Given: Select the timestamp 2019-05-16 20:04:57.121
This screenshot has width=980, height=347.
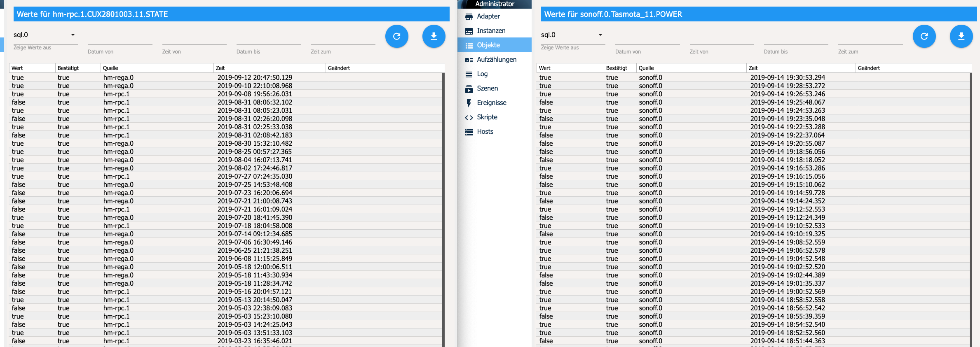Looking at the screenshot, I should point(255,291).
